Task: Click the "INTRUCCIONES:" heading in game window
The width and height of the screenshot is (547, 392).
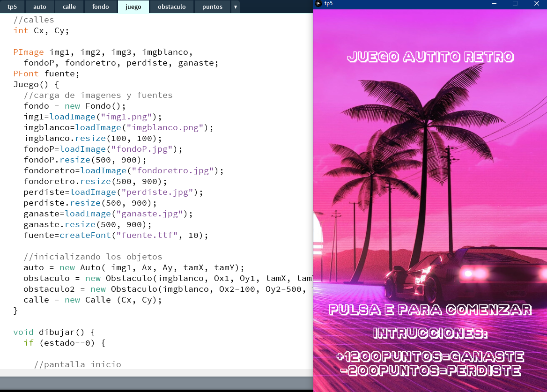Action: [x=430, y=333]
